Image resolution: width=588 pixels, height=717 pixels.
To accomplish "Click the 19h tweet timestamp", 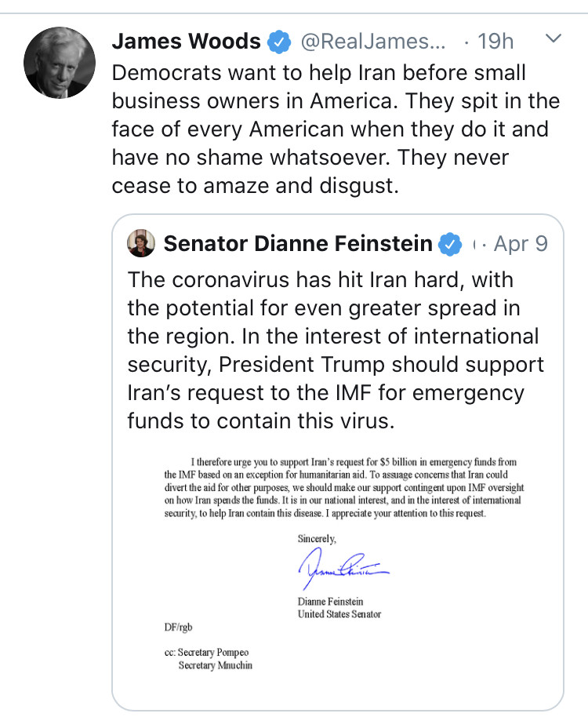I will point(496,41).
